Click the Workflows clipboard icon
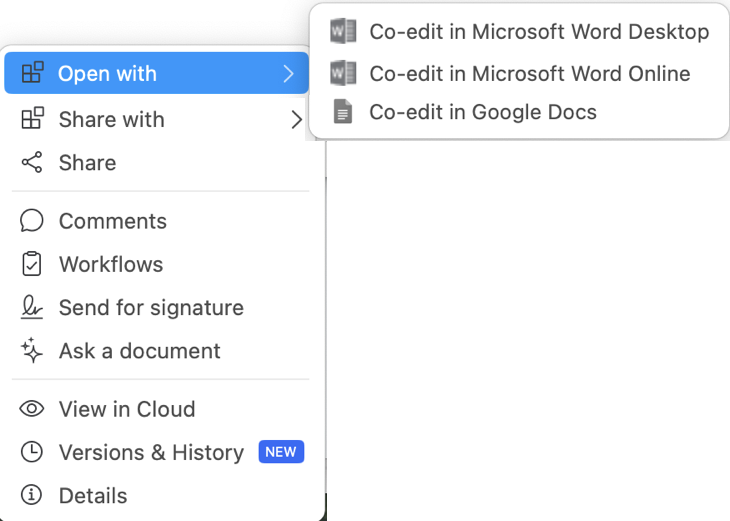The width and height of the screenshot is (730, 521). coord(32,264)
